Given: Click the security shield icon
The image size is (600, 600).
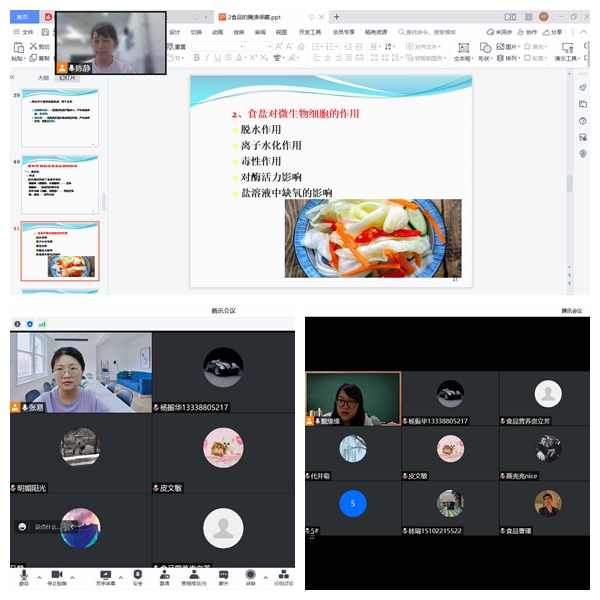Looking at the screenshot, I should [x=137, y=575].
